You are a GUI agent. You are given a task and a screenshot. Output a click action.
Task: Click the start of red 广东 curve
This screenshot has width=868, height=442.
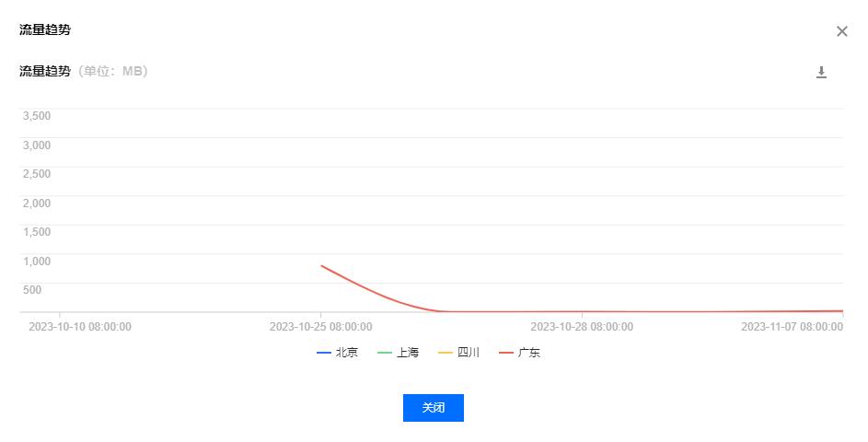click(321, 266)
